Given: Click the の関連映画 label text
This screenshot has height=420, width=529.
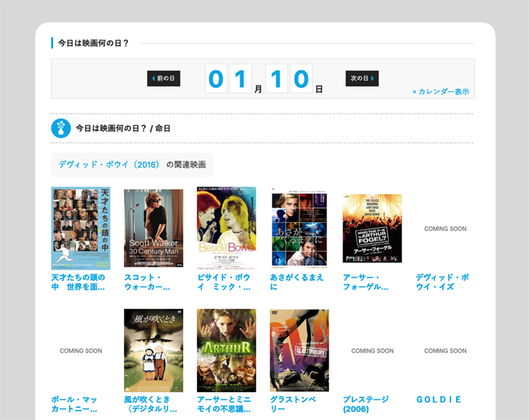Looking at the screenshot, I should 186,165.
